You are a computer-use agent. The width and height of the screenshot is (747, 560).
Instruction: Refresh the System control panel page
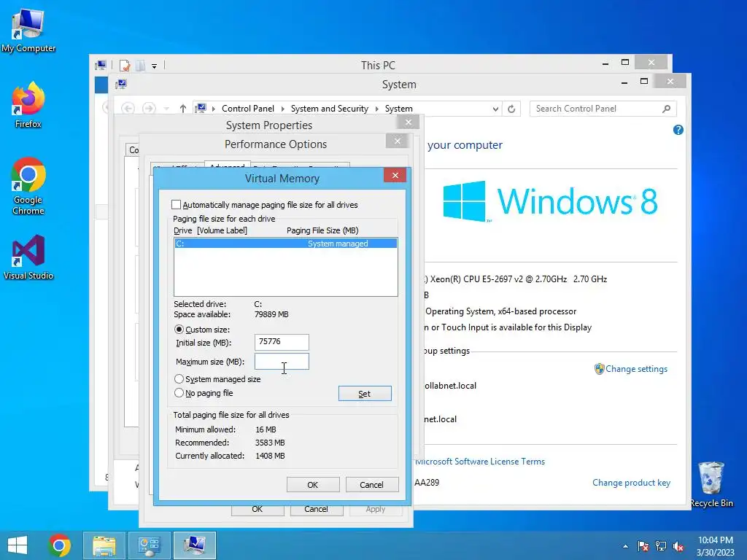511,109
